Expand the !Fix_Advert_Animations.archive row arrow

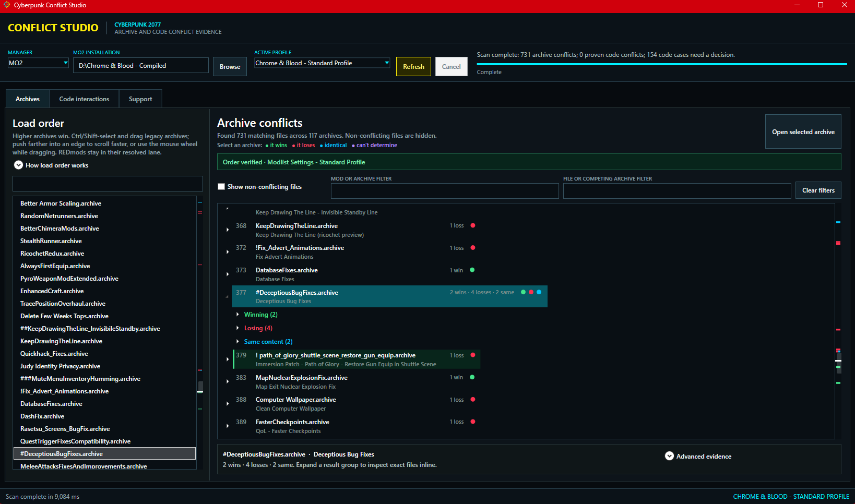[228, 252]
